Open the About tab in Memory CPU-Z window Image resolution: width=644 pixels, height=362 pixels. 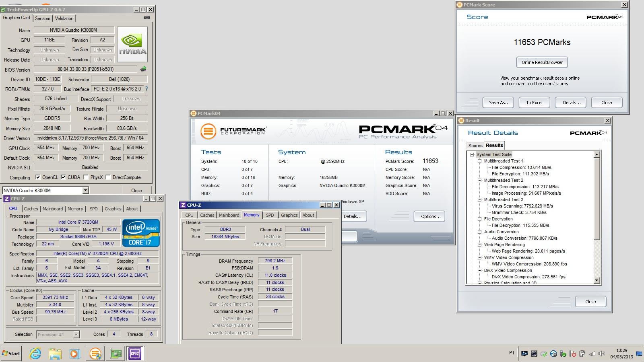pos(308,215)
